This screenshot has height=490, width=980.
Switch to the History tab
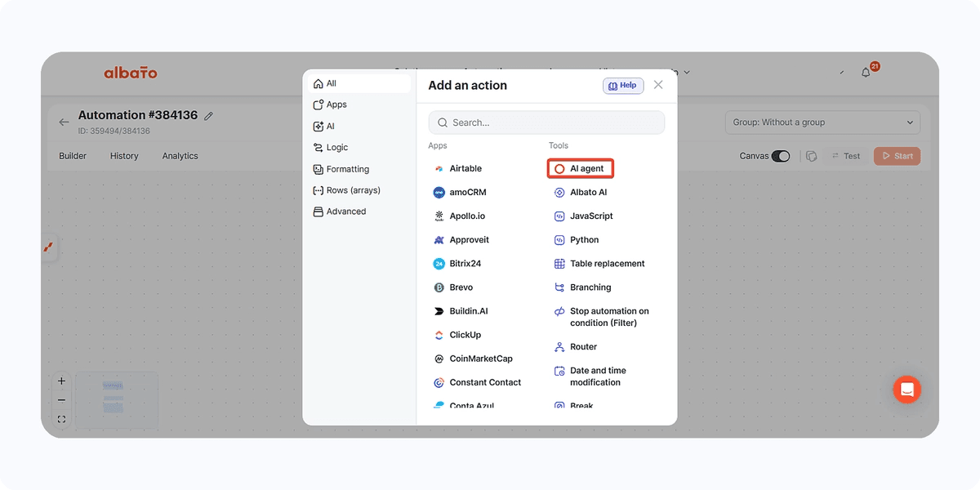pos(124,156)
